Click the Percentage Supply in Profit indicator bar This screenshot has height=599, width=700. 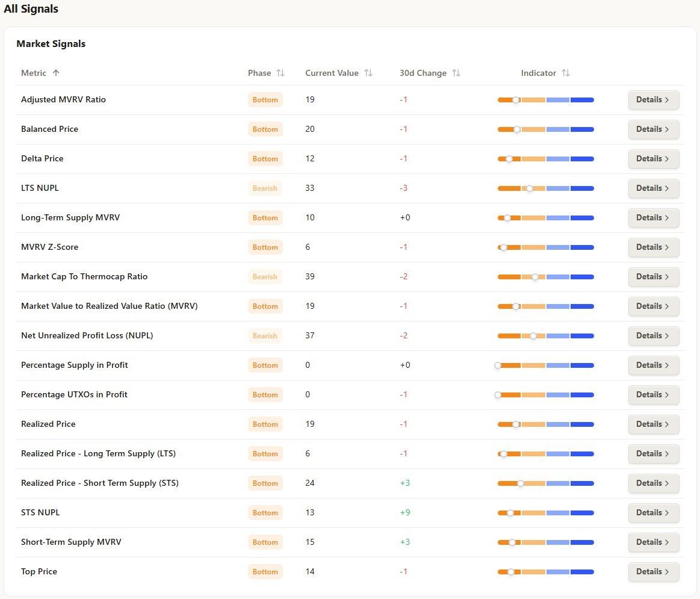[545, 365]
